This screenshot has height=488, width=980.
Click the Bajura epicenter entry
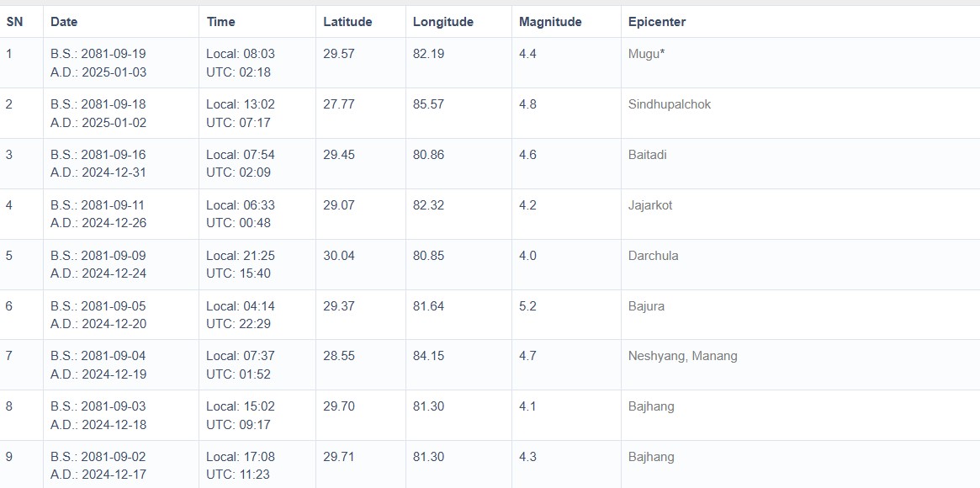tap(646, 306)
